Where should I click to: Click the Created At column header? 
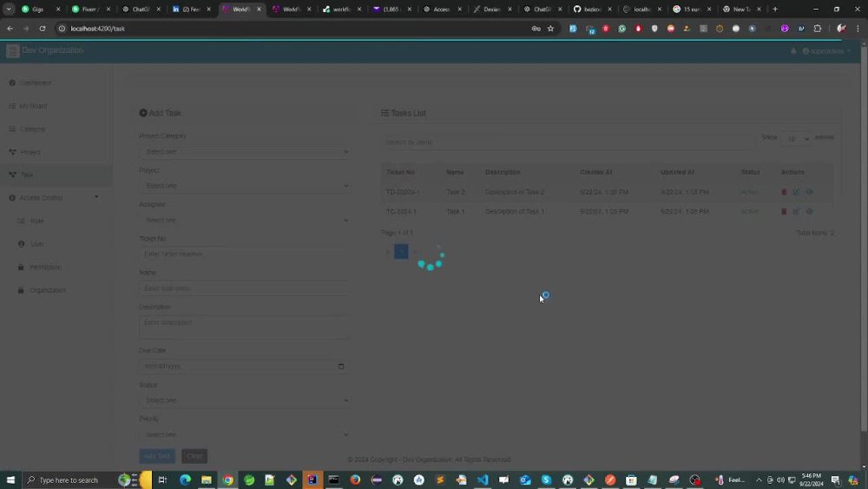(x=596, y=172)
